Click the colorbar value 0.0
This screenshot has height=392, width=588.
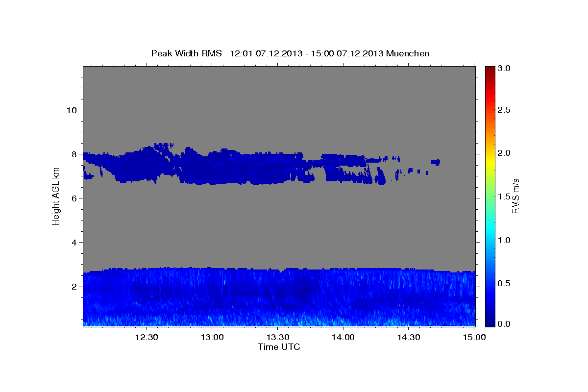coord(505,324)
